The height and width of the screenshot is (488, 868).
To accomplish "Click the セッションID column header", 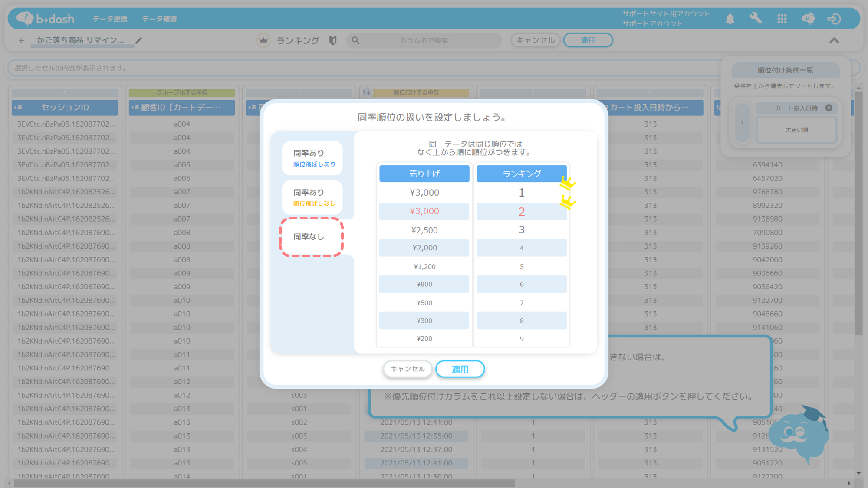I will pyautogui.click(x=65, y=107).
